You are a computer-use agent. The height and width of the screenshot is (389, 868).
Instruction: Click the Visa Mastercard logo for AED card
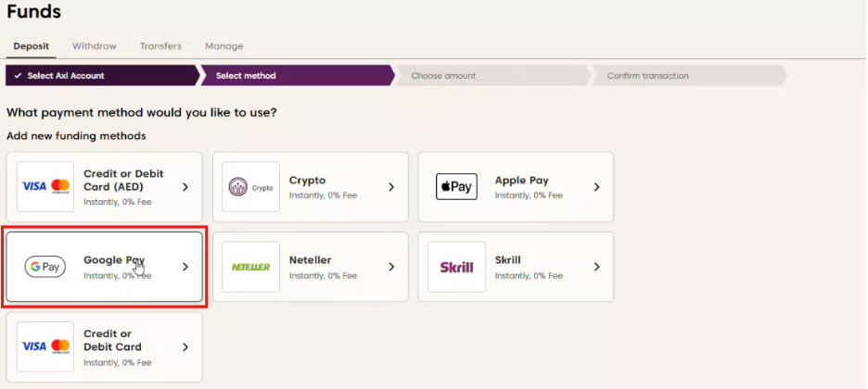pos(45,186)
